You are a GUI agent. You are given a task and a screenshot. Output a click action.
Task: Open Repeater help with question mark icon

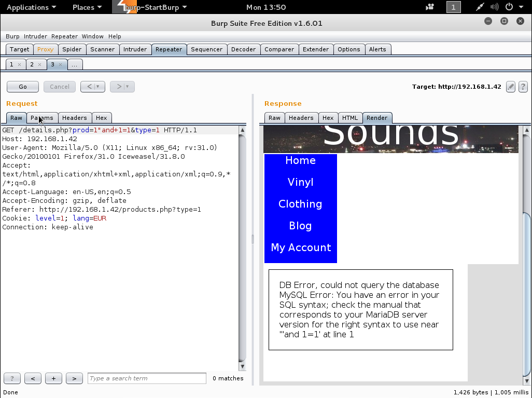pyautogui.click(x=523, y=87)
